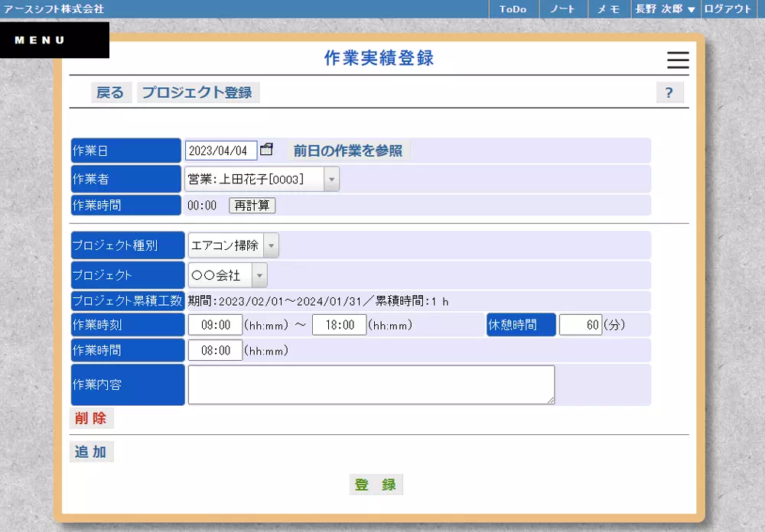Screen dimensions: 765x532
Task: Open the ToDo menu item
Action: 513,9
